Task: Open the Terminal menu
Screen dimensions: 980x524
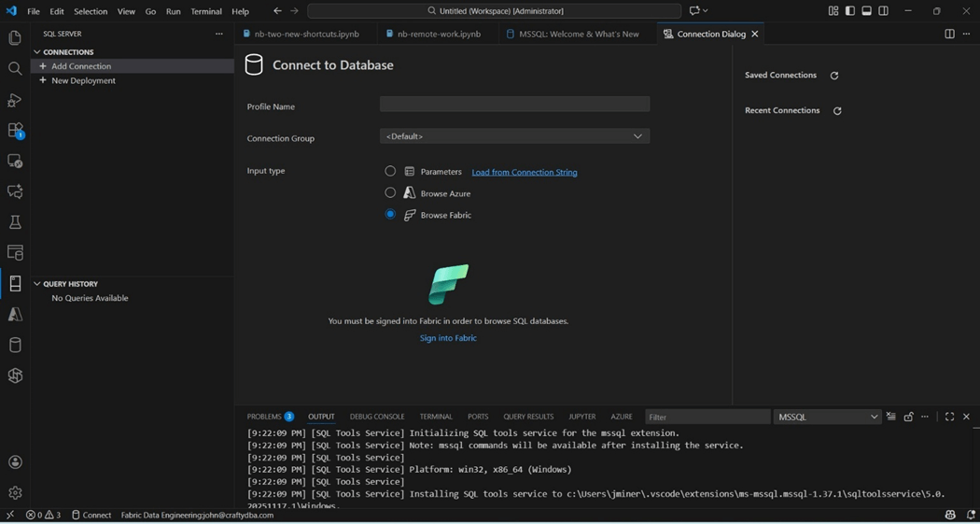Action: click(205, 11)
